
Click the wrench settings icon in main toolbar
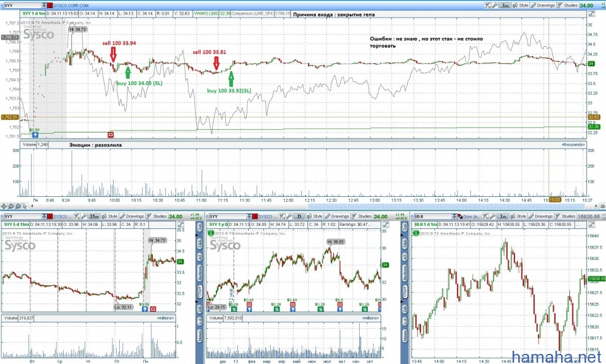(x=495, y=6)
